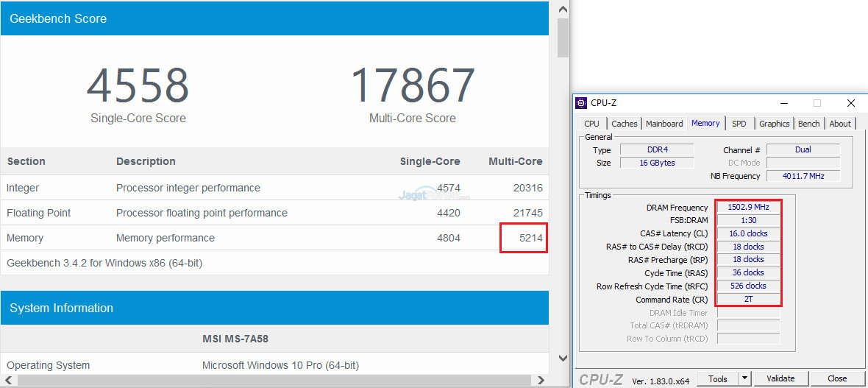This screenshot has height=388, width=868.
Task: Open the Mainboard tab
Action: coord(664,124)
